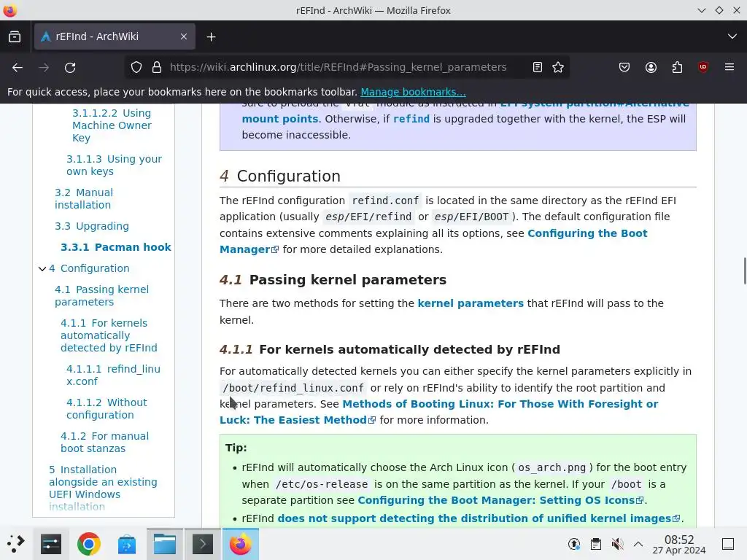
Task: Open the KDE application launcher
Action: pos(16,544)
